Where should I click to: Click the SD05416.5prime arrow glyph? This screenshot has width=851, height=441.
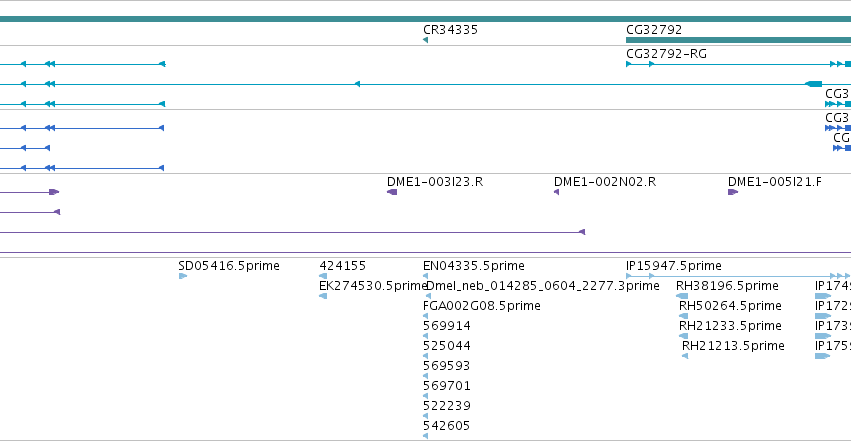[x=183, y=276]
